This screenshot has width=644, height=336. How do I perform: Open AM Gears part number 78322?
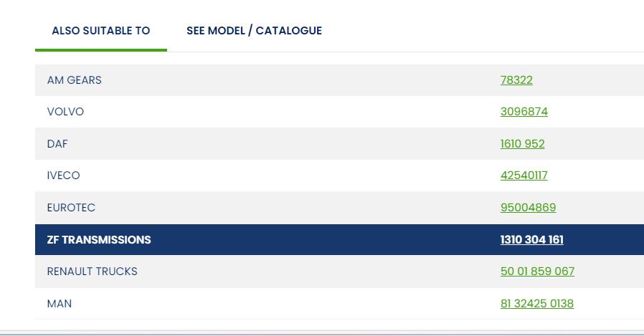(516, 80)
